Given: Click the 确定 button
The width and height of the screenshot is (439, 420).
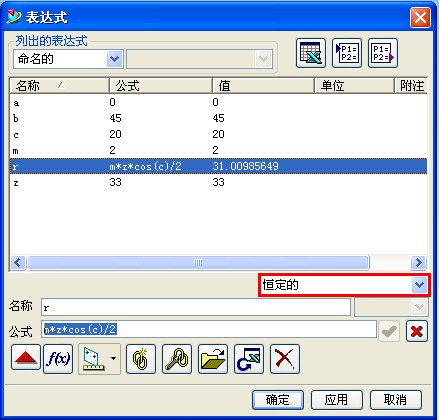Looking at the screenshot, I should point(278,400).
